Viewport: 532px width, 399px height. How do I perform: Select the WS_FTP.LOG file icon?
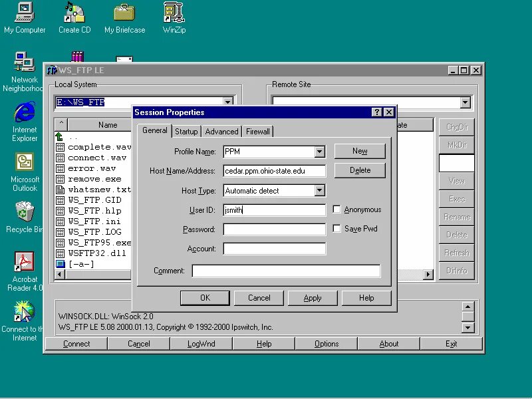60,232
